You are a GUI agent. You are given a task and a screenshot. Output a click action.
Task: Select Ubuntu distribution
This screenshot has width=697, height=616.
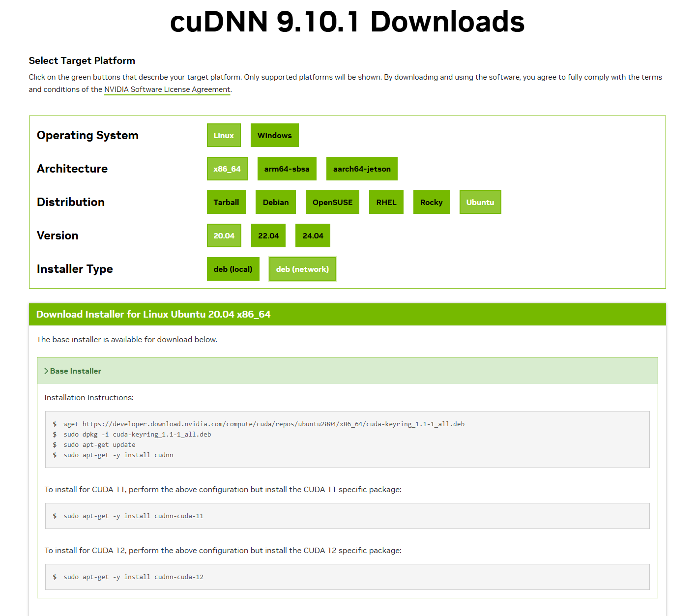tap(480, 202)
